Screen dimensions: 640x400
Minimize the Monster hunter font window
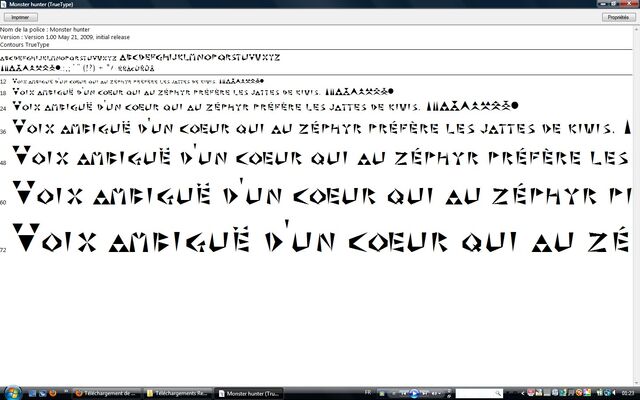(603, 4)
